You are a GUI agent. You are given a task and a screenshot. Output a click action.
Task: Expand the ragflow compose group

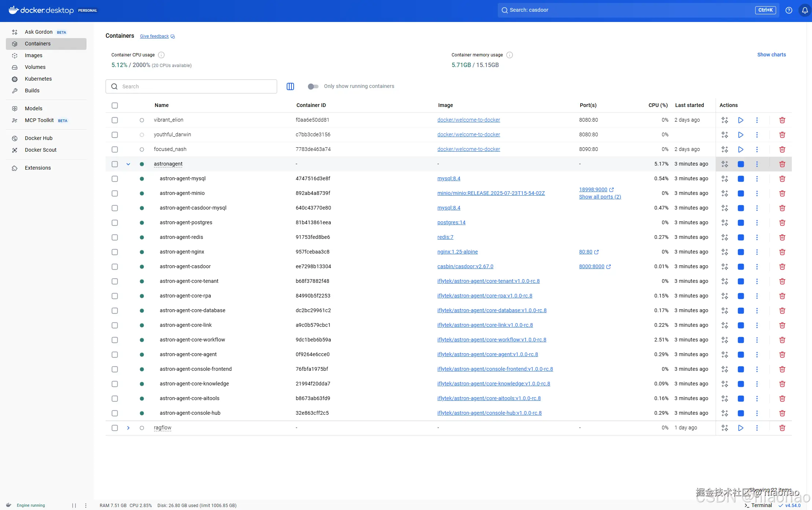click(128, 428)
